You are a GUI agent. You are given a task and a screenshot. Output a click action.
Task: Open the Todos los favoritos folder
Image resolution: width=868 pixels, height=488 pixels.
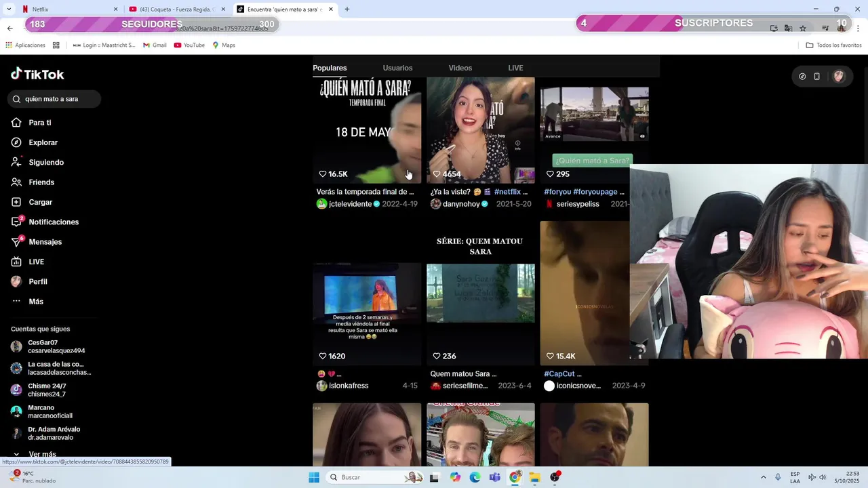pos(833,45)
